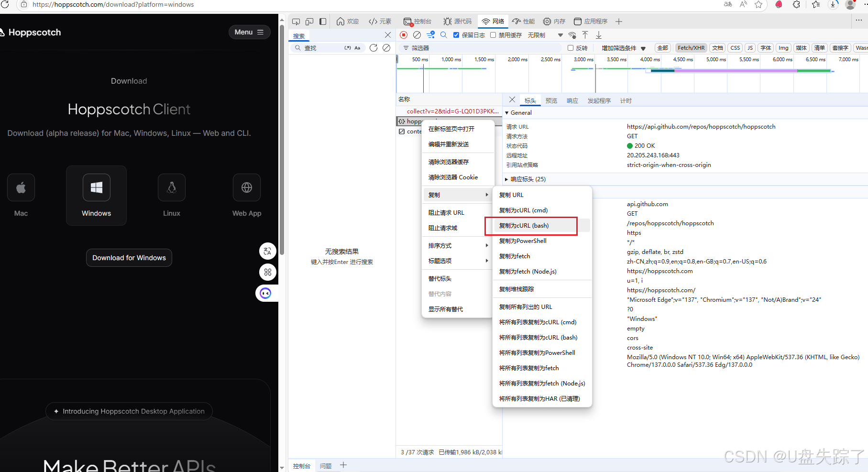Viewport: 868px width, 472px height.
Task: Click Introducing Hoppscotch Desktop Application link
Action: coord(129,411)
